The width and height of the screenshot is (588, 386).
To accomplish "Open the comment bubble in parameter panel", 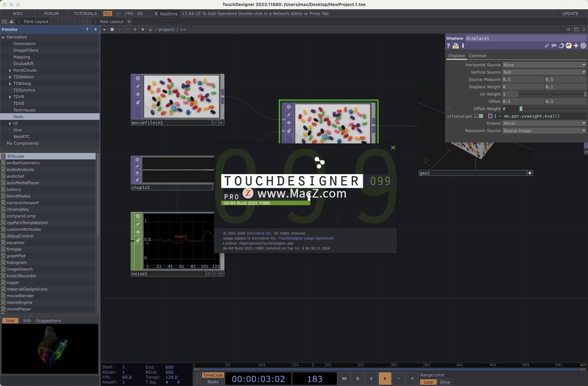I will point(554,46).
